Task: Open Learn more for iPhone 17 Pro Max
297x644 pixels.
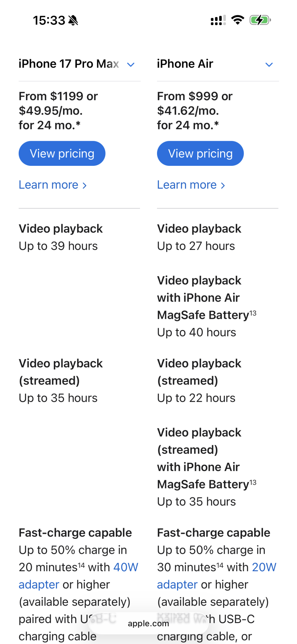Action: 52,185
